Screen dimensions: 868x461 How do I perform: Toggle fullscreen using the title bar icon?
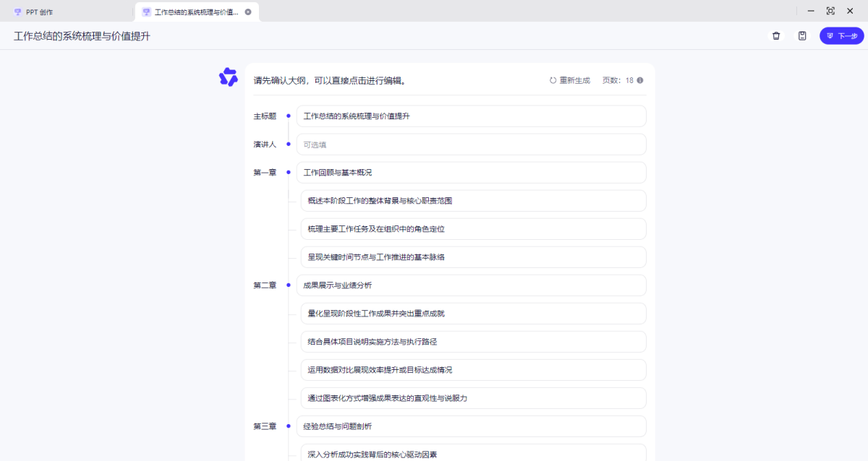[830, 11]
